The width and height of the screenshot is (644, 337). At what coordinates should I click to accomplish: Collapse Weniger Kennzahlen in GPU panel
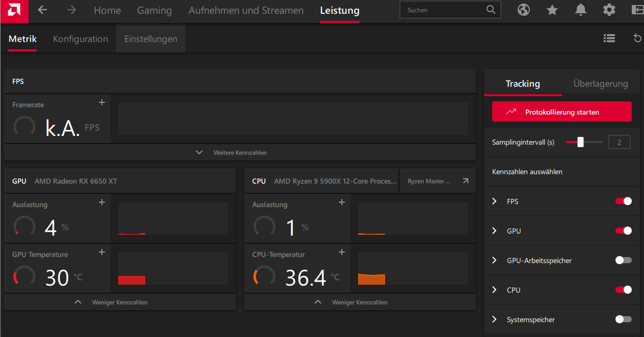coord(120,302)
